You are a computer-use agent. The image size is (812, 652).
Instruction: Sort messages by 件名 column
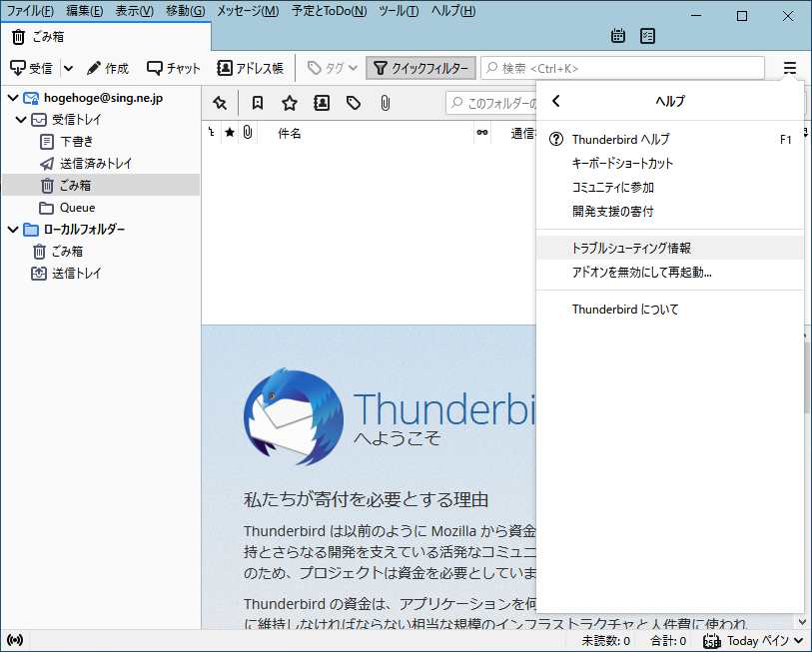point(366,133)
